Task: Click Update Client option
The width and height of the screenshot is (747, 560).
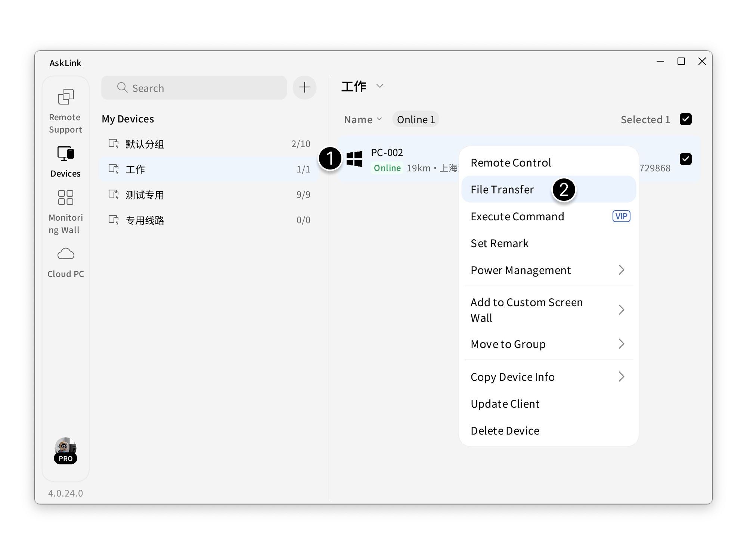Action: click(x=505, y=404)
